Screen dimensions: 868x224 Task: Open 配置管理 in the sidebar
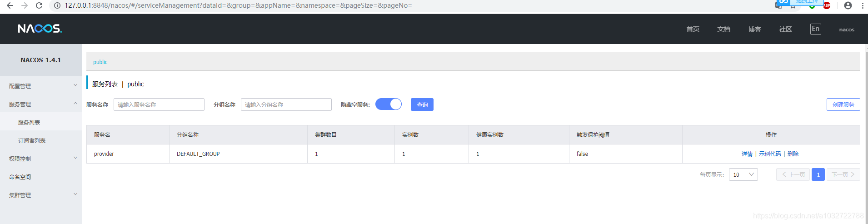(20, 86)
